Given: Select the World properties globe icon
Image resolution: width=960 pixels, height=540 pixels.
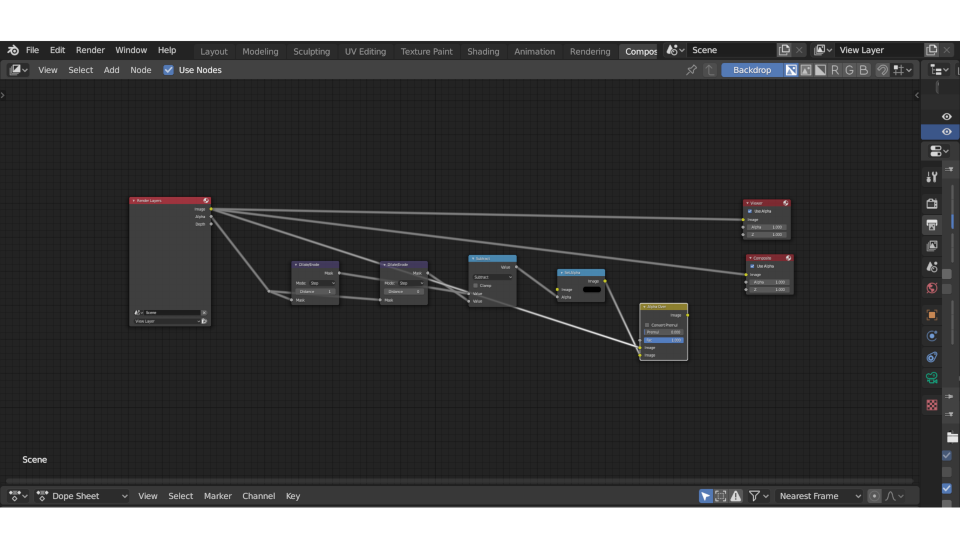Looking at the screenshot, I should [932, 289].
